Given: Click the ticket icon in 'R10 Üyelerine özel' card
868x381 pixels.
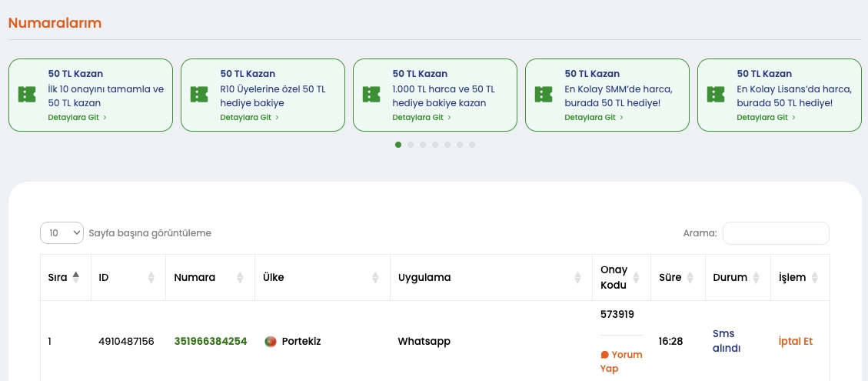Looking at the screenshot, I should [x=199, y=95].
